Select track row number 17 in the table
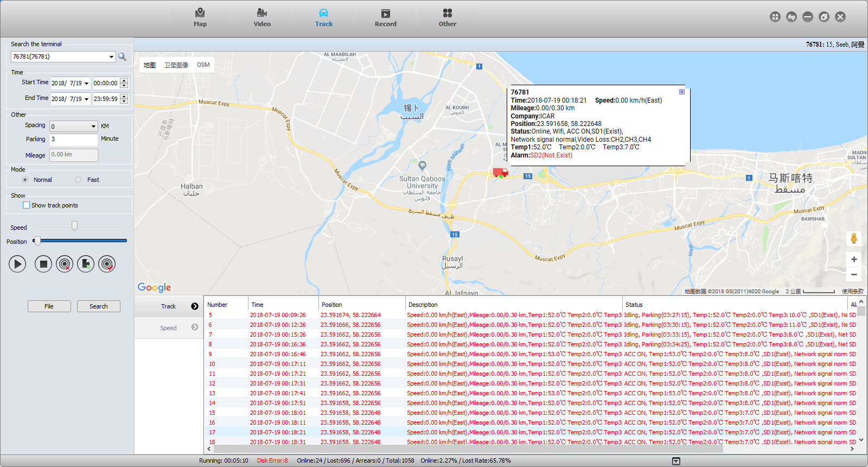868x467 pixels. (531, 432)
